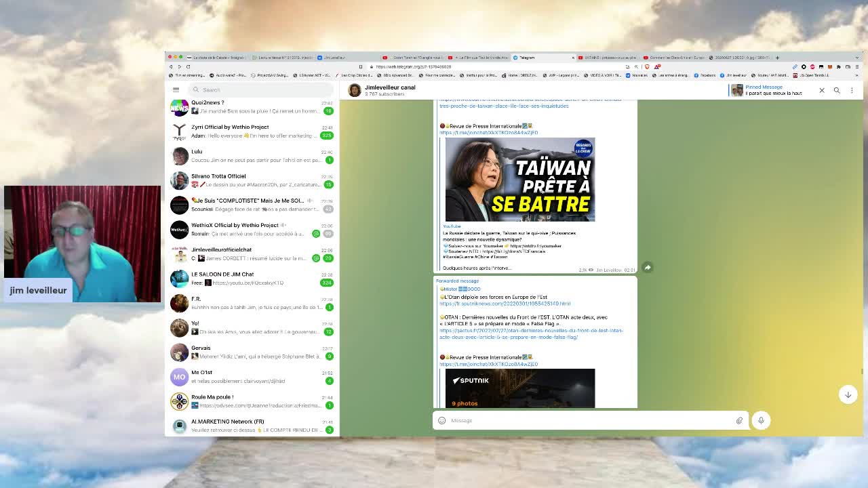Open the Gervais conversation
868x488 pixels.
click(252, 352)
